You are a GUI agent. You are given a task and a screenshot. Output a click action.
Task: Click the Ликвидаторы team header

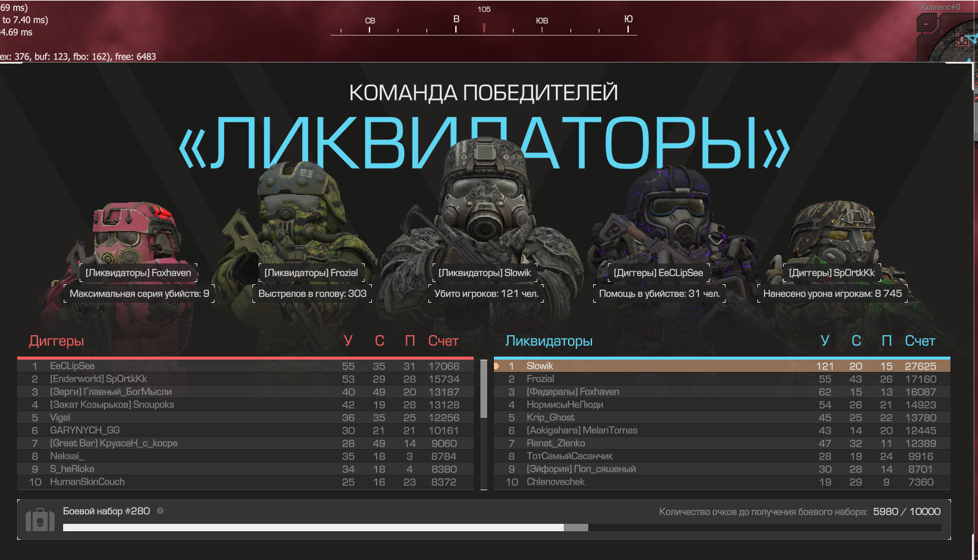point(548,341)
